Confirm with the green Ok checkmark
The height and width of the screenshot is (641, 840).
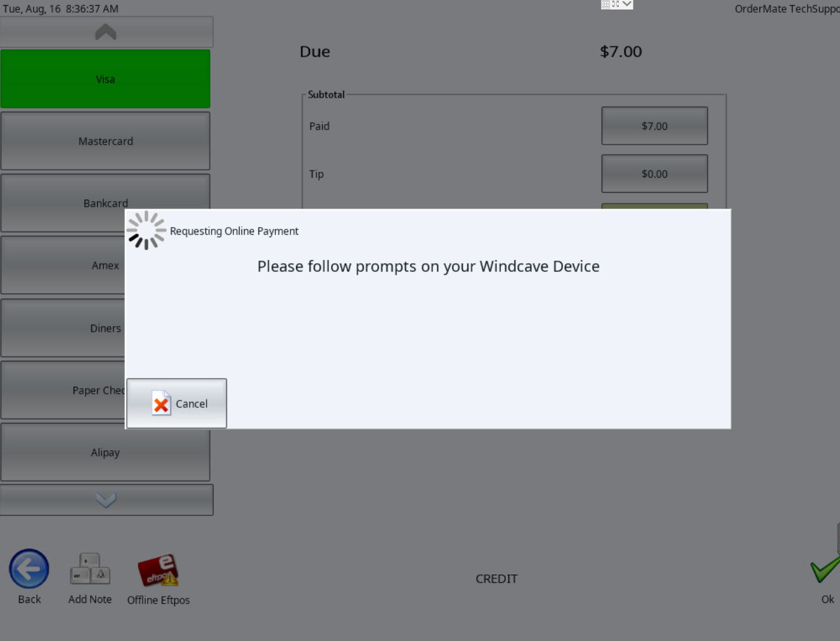[x=825, y=569]
